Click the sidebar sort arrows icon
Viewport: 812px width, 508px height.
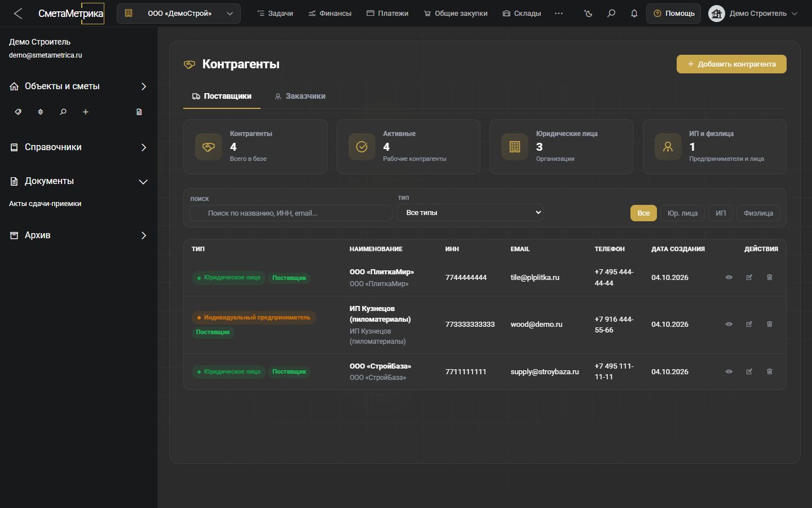(x=41, y=112)
